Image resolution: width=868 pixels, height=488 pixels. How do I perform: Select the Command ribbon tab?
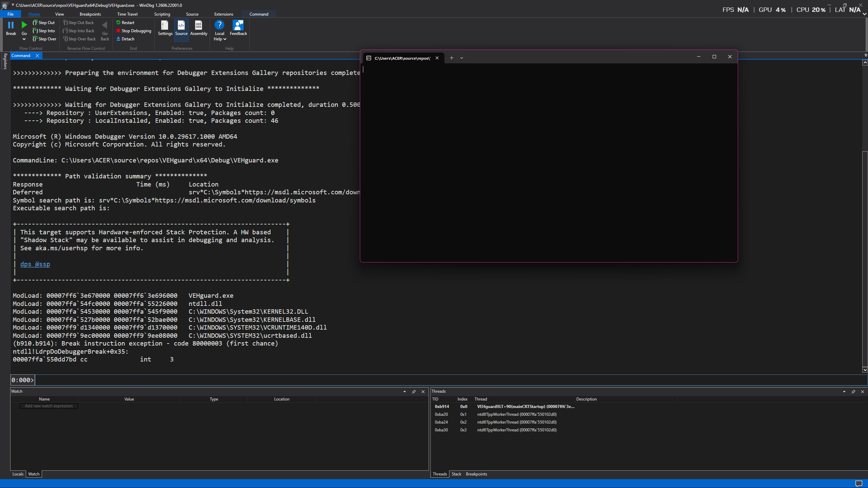pyautogui.click(x=259, y=14)
